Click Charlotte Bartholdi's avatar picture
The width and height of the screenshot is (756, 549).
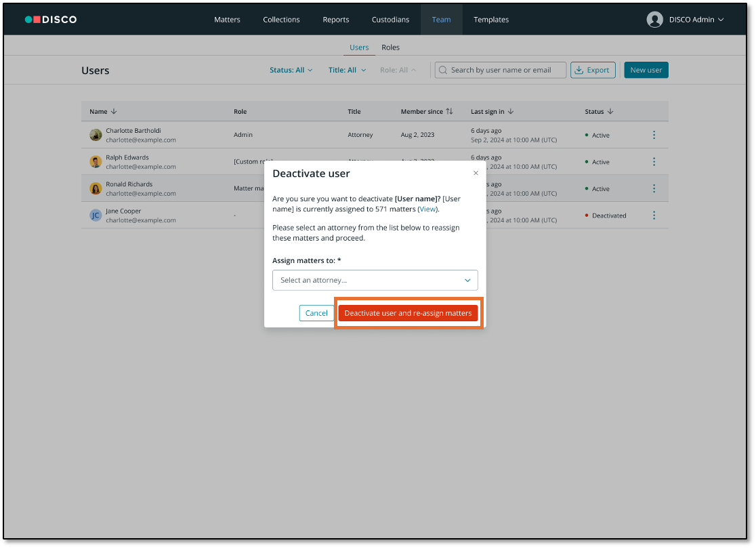[x=96, y=135]
